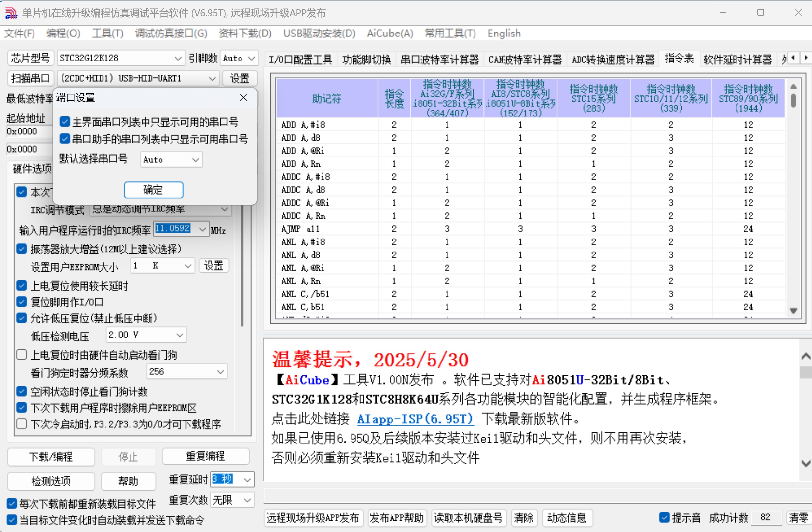The image size is (812, 532).
Task: Click the 起始地址 0x0000 input field
Action: [x=29, y=131]
